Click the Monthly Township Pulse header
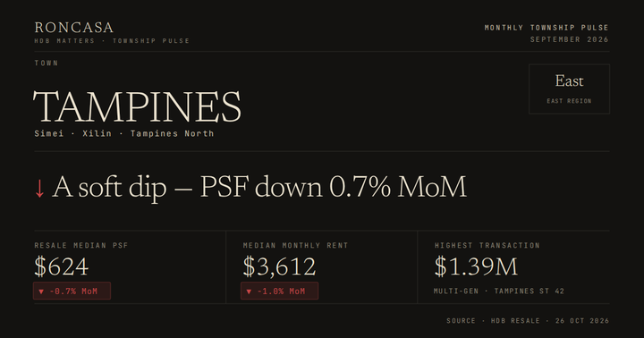 (547, 28)
